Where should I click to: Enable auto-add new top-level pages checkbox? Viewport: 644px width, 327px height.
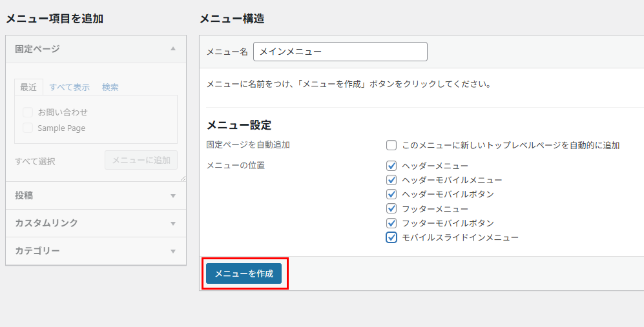[391, 145]
